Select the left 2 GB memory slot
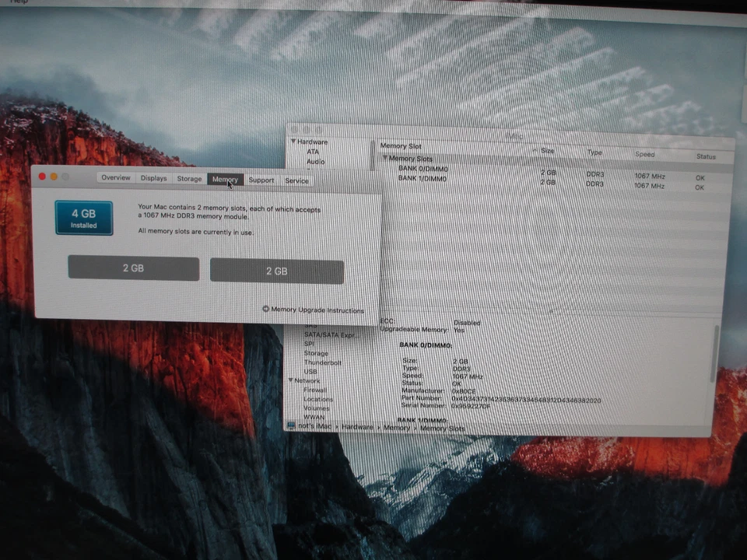747x560 pixels. 133,268
